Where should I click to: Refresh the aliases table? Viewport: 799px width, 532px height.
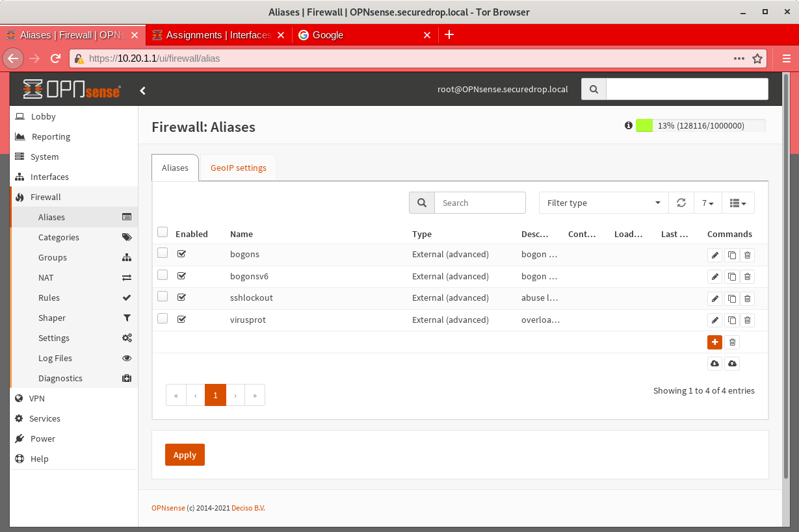(681, 203)
